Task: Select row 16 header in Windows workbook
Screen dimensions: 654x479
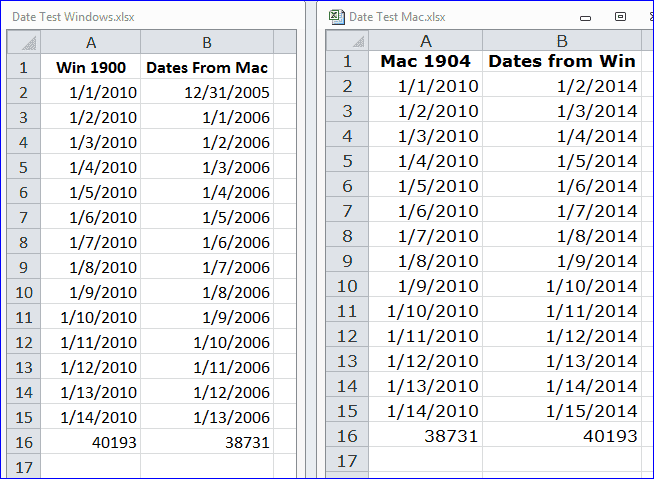Action: (x=25, y=442)
